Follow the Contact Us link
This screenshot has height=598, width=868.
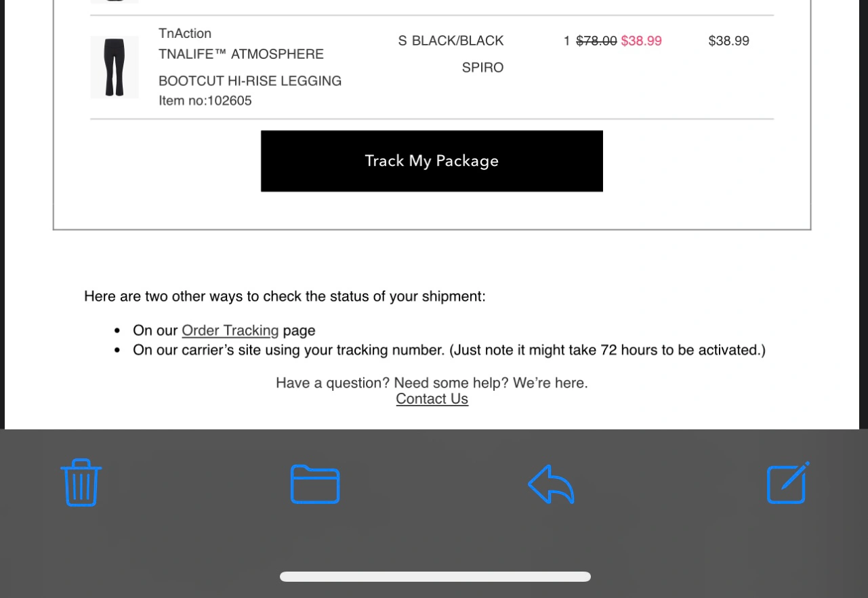point(432,399)
